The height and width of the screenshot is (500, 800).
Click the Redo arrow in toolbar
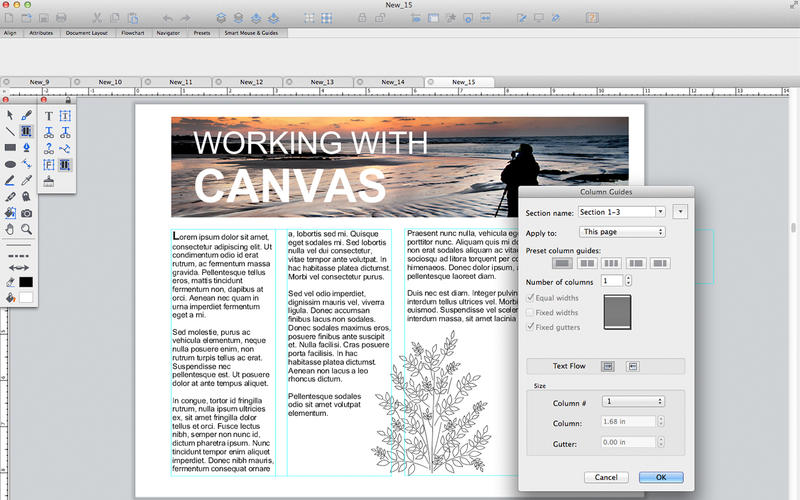pyautogui.click(x=185, y=18)
